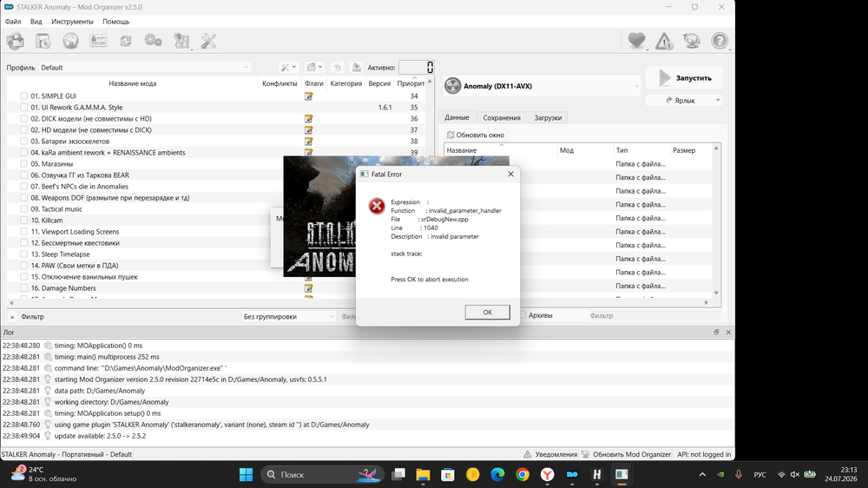Click the Запустить launch button
This screenshot has width=868, height=488.
[x=684, y=78]
